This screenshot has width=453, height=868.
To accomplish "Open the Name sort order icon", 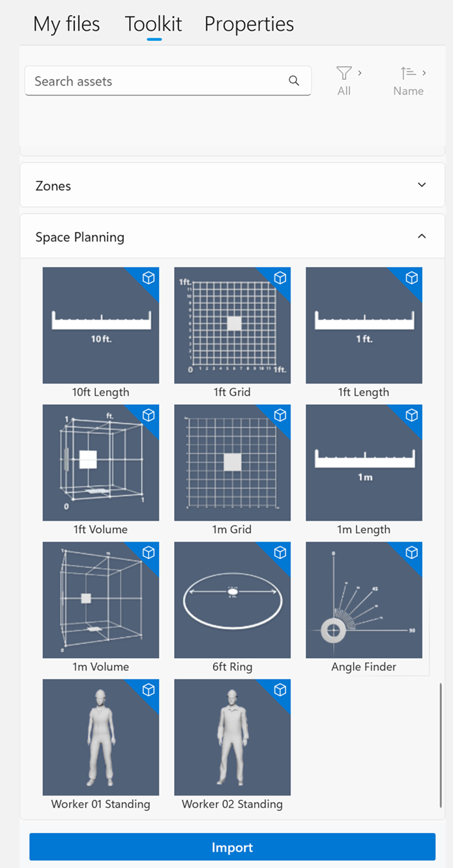I will point(408,73).
